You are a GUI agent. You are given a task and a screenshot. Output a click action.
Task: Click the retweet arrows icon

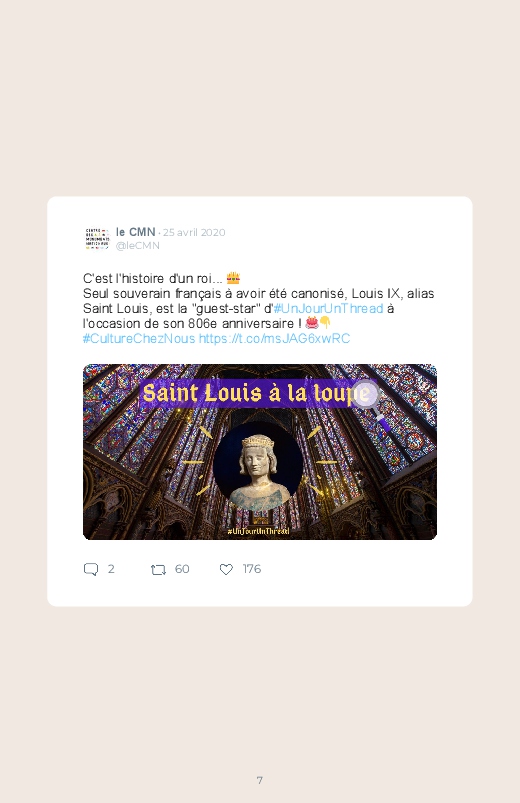pos(158,569)
